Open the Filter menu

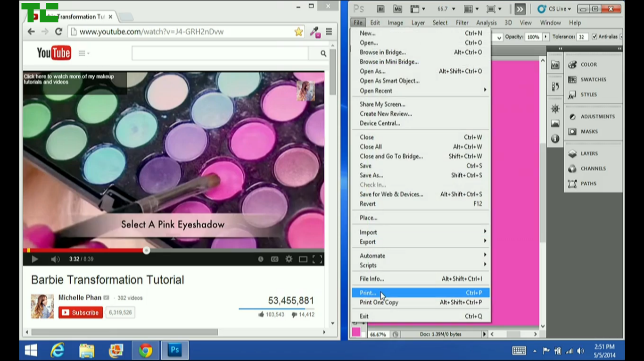pyautogui.click(x=462, y=23)
